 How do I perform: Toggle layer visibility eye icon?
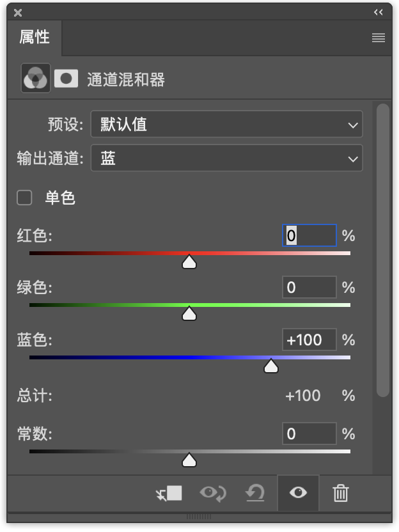click(x=298, y=492)
